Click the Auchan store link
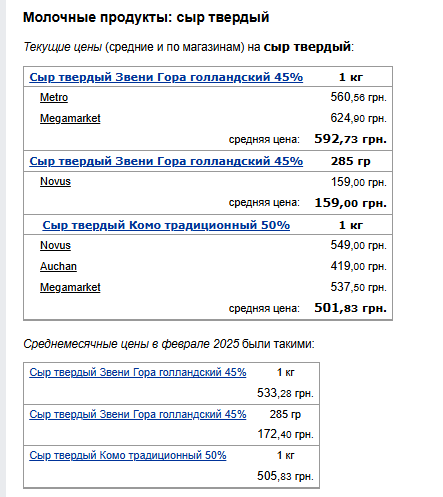This screenshot has width=443, height=497. pos(58,266)
